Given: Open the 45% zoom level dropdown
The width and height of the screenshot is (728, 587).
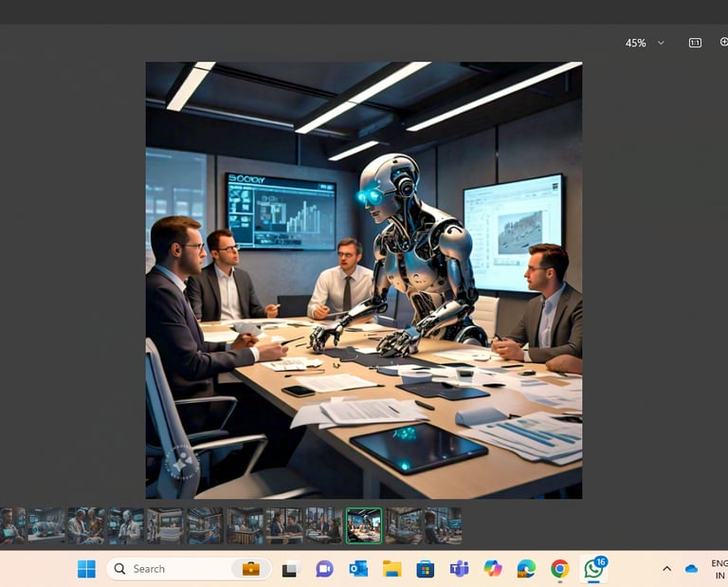Looking at the screenshot, I should coord(645,43).
